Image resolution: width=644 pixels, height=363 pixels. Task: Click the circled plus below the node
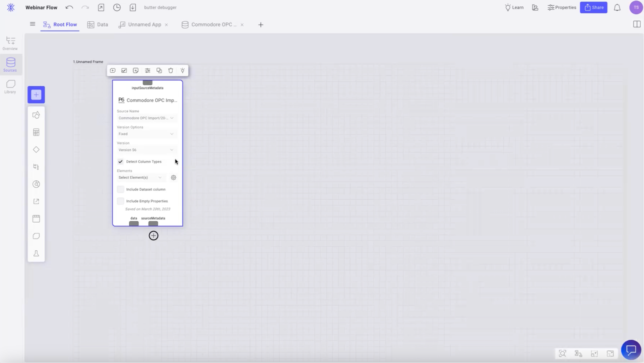click(153, 236)
